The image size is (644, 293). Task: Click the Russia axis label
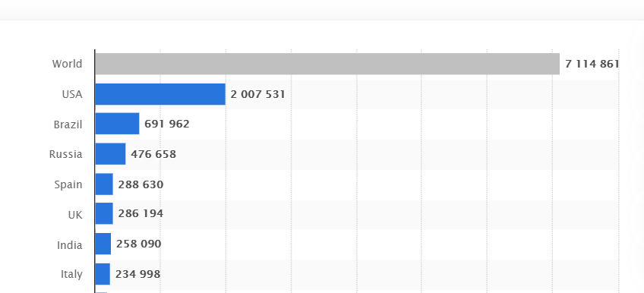[x=66, y=154]
